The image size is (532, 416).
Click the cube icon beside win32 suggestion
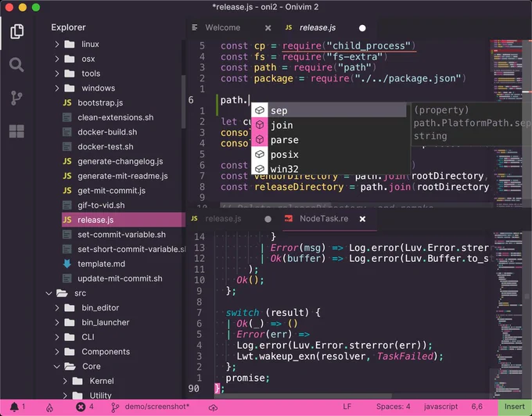[x=260, y=168]
